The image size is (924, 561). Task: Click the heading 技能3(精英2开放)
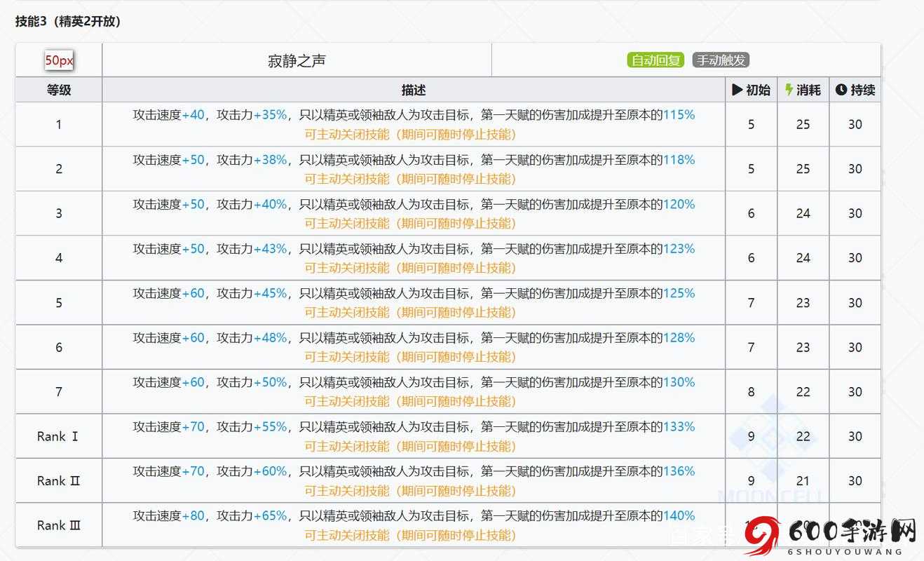point(68,22)
